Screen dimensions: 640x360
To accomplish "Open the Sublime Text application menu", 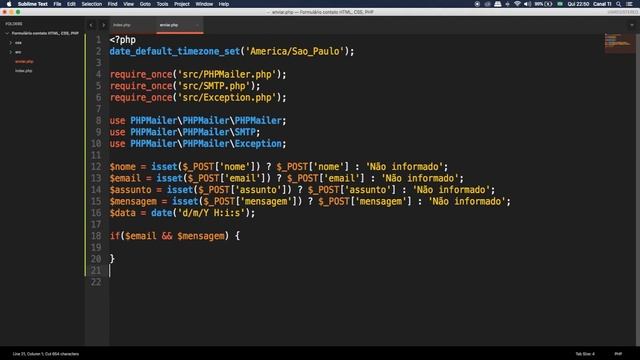I will click(x=33, y=4).
